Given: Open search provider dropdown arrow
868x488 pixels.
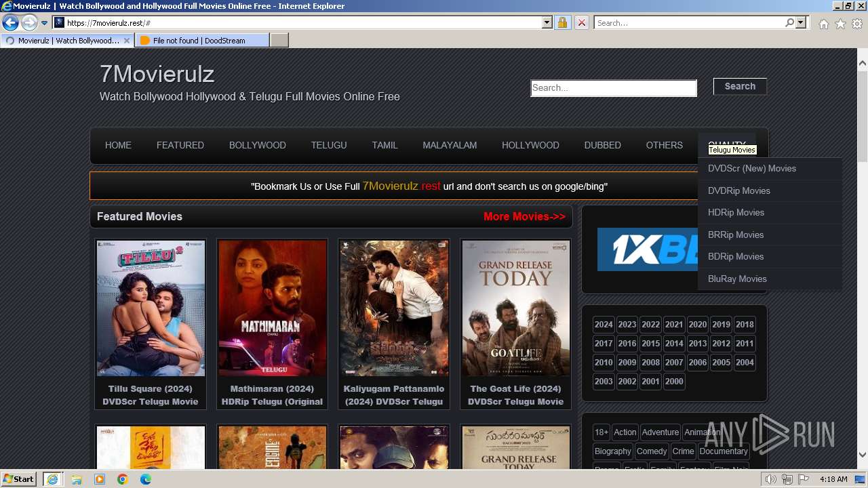Looking at the screenshot, I should pos(801,23).
